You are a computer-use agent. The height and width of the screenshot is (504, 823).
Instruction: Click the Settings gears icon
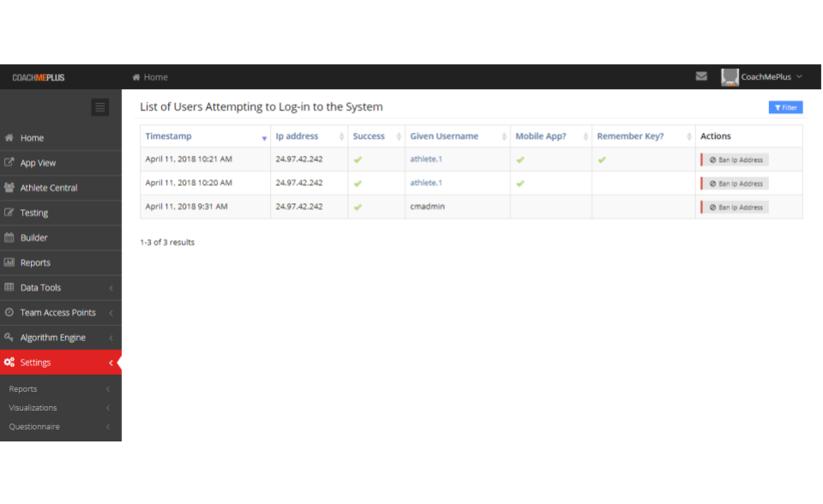click(x=9, y=363)
